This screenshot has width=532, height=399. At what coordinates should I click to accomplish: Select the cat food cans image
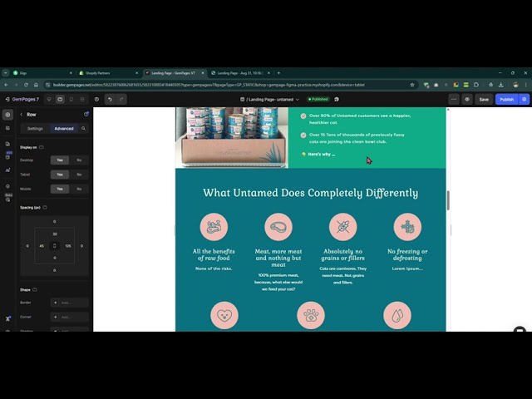[232, 137]
